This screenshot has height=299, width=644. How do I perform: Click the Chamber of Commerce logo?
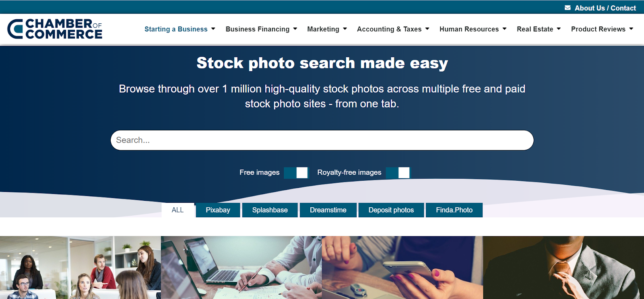click(x=55, y=29)
